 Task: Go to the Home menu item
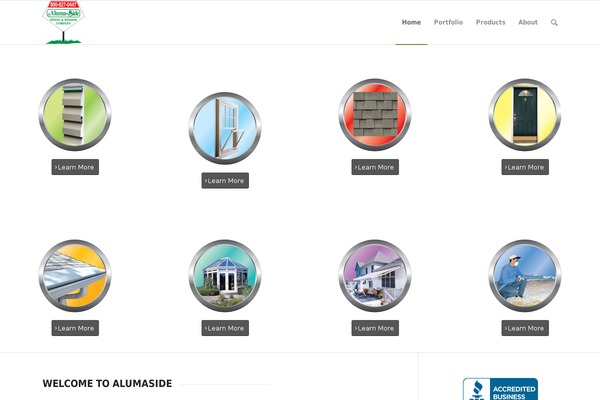[x=411, y=22]
